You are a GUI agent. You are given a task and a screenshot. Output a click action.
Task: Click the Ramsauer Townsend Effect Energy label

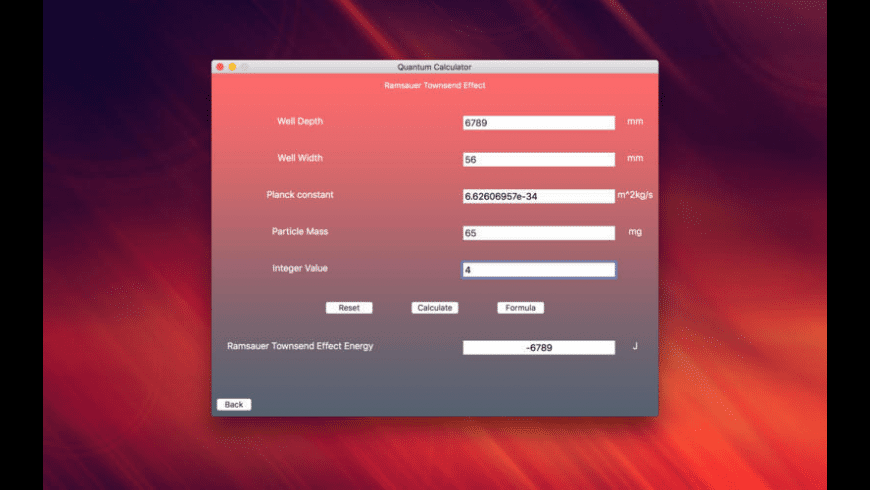pyautogui.click(x=300, y=346)
